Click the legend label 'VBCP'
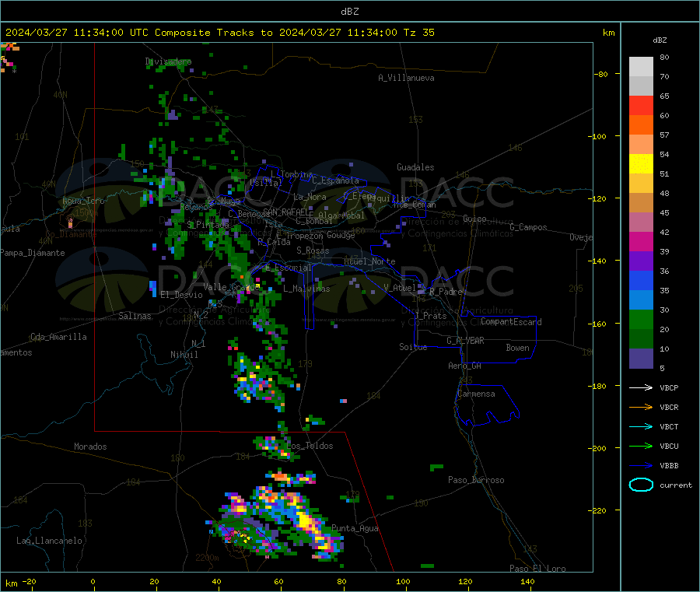The width and height of the screenshot is (700, 592). [x=669, y=388]
